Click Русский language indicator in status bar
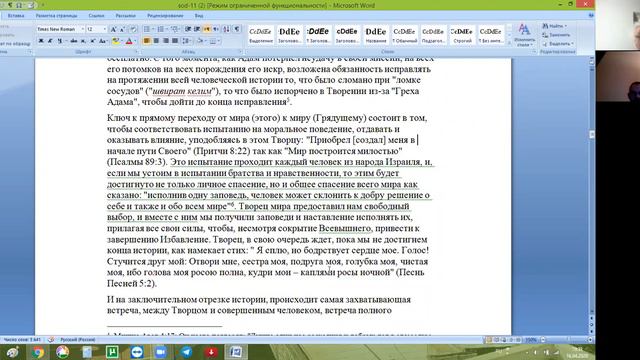 (78, 340)
